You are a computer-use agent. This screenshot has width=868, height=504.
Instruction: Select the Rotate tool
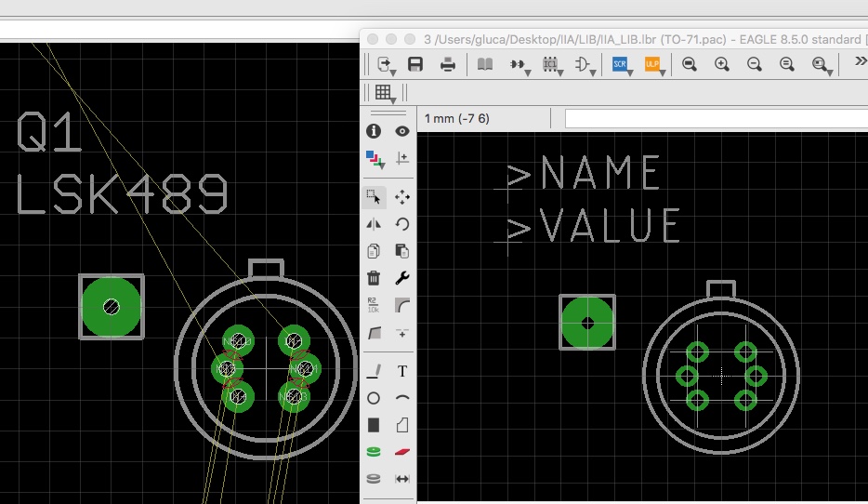402,224
